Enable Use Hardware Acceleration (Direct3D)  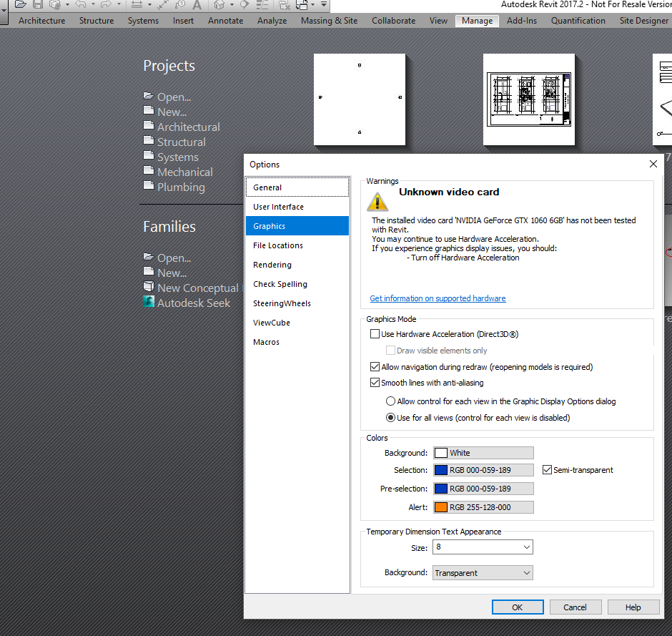pyautogui.click(x=375, y=333)
